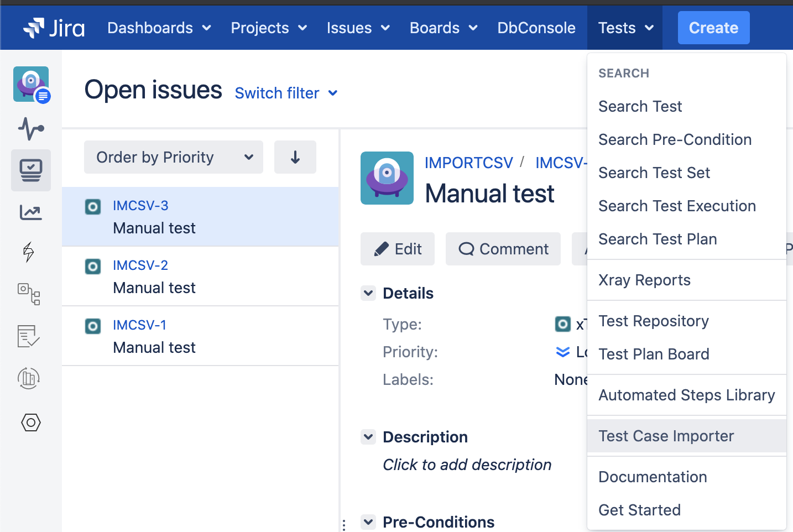Open the activity pulse sidebar icon
793x532 pixels.
pos(31,128)
